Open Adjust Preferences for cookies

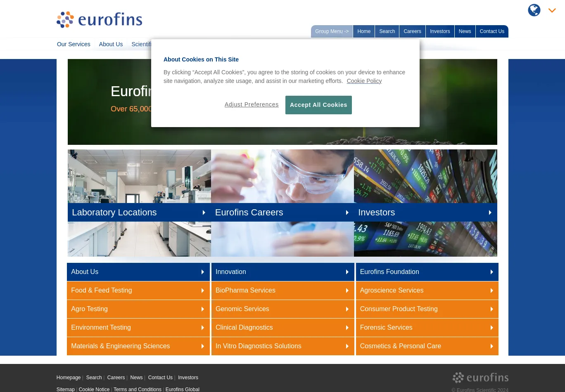252,105
